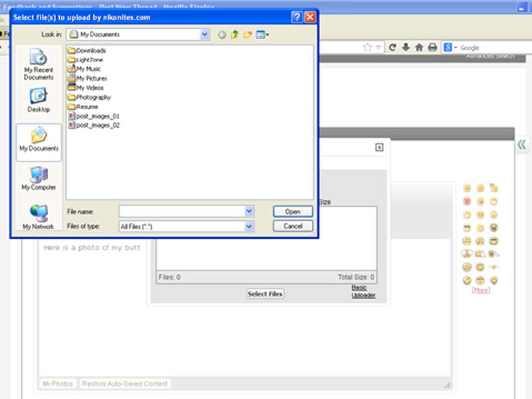
Task: Click the Firefox home icon
Action: click(x=419, y=48)
